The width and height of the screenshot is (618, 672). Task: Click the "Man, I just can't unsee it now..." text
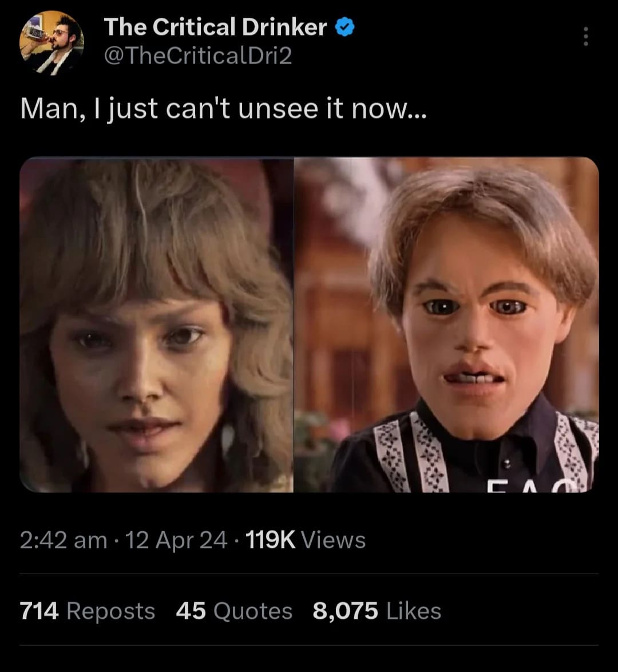coord(223,108)
